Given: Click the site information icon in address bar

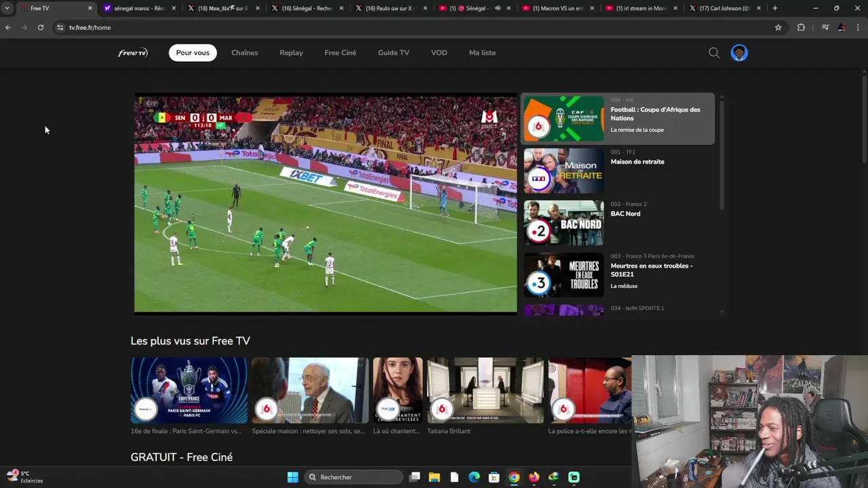Looking at the screenshot, I should coord(60,28).
